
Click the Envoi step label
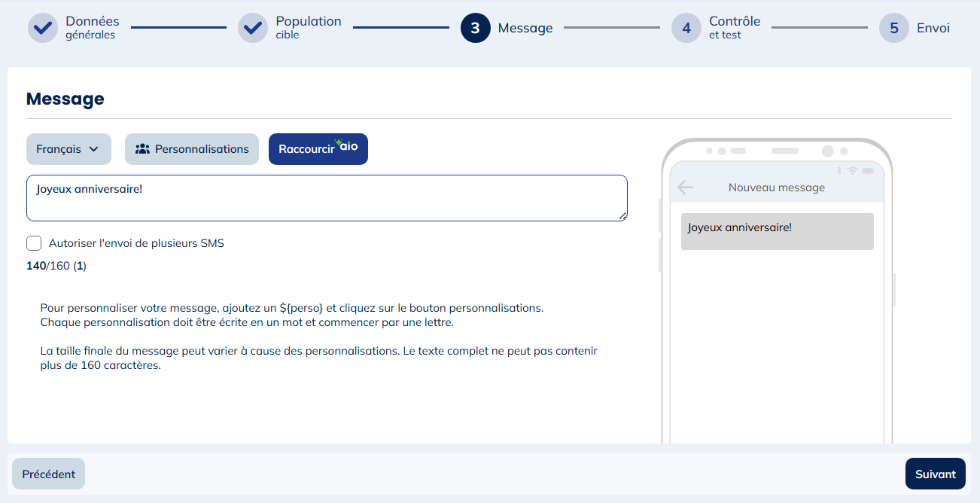click(x=933, y=28)
